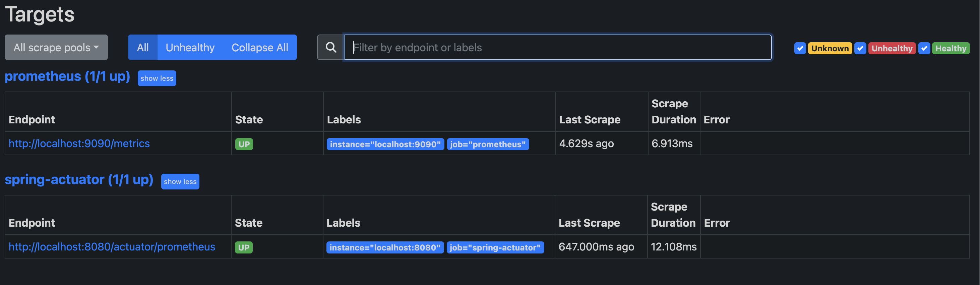Select the All targets filter tab
Viewport: 980px width, 285px height.
tap(143, 48)
